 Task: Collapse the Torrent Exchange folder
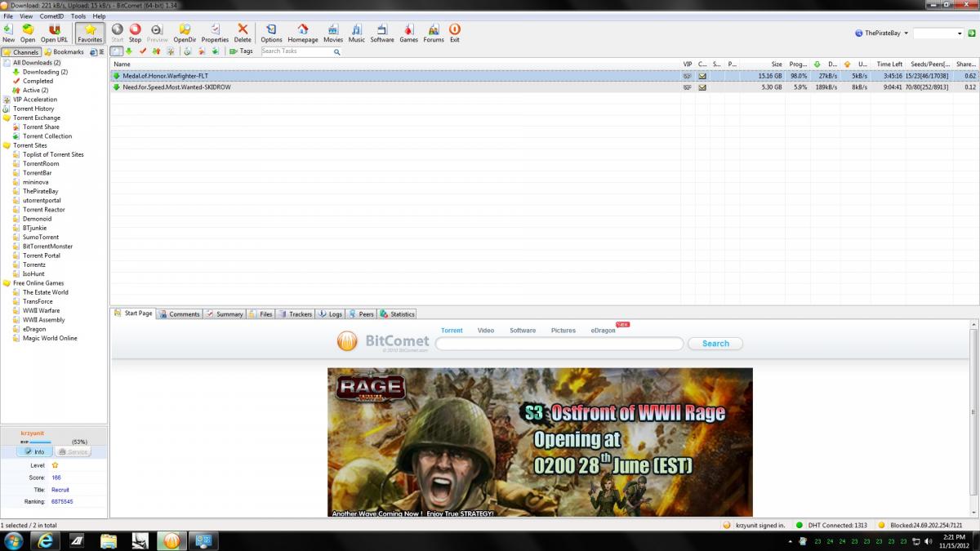(x=31, y=118)
